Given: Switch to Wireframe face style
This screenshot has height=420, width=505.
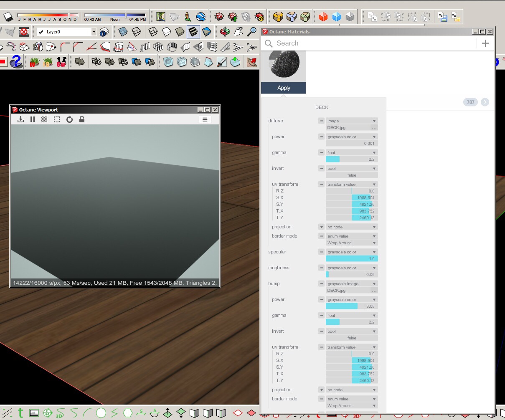Looking at the screenshot, I should pyautogui.click(x=153, y=32).
